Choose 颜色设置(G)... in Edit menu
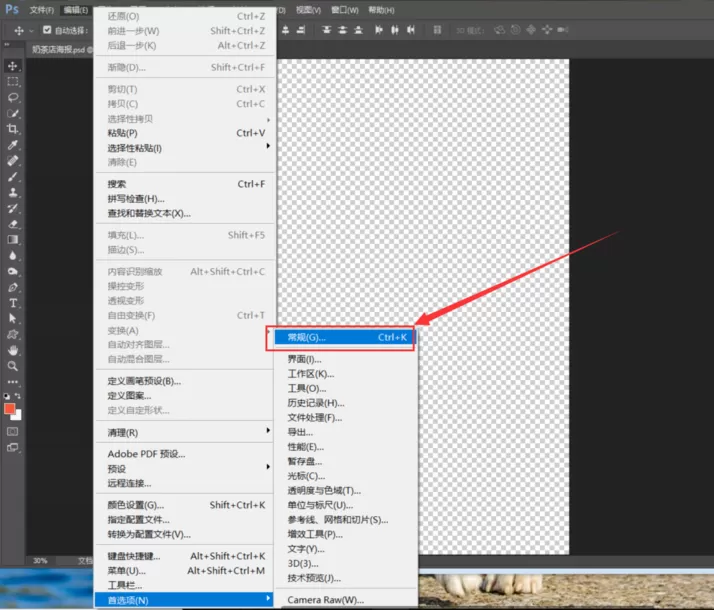The width and height of the screenshot is (714, 610). point(184,505)
